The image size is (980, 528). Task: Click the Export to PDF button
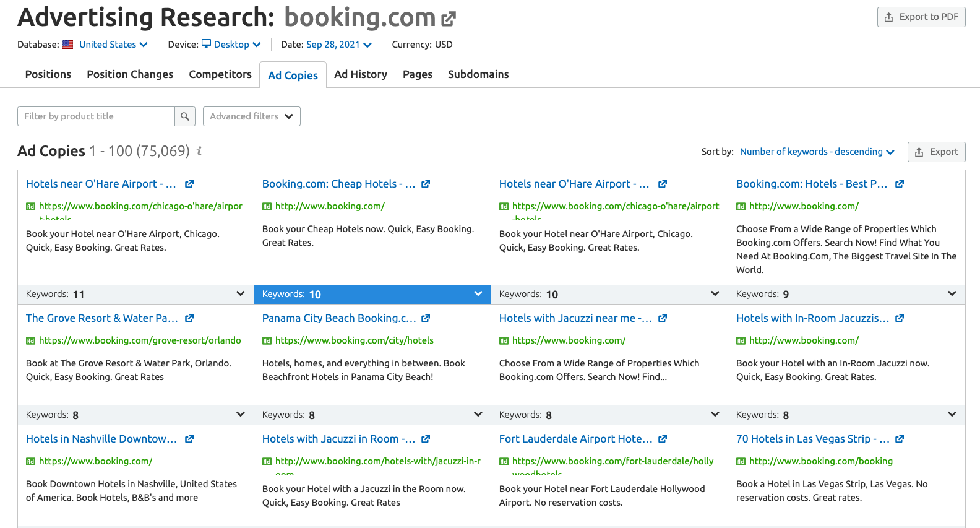pyautogui.click(x=921, y=17)
